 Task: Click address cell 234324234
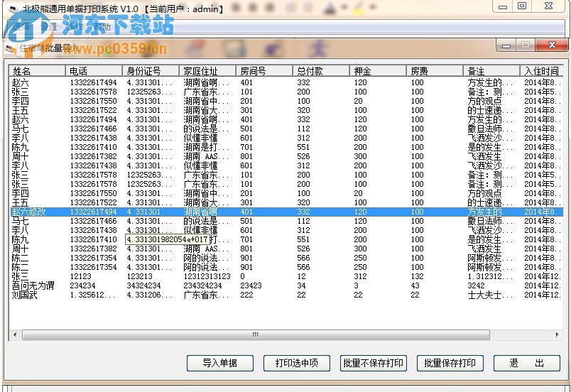tap(202, 285)
